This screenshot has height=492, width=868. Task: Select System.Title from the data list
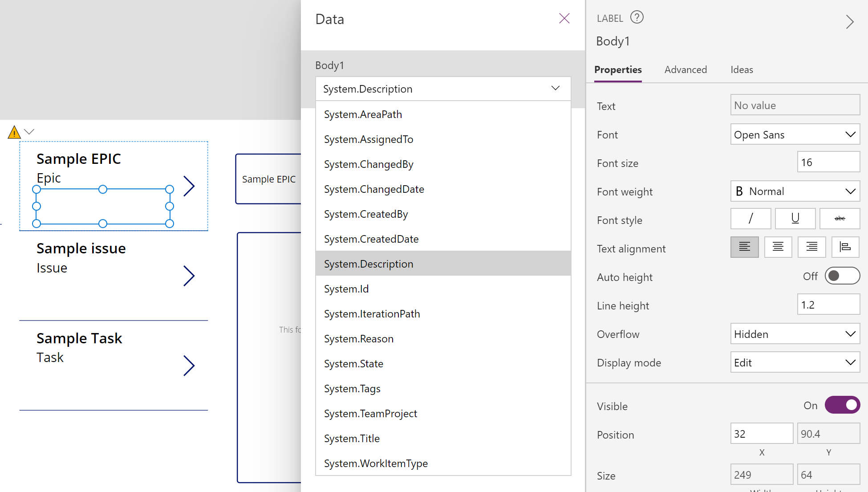pos(352,438)
